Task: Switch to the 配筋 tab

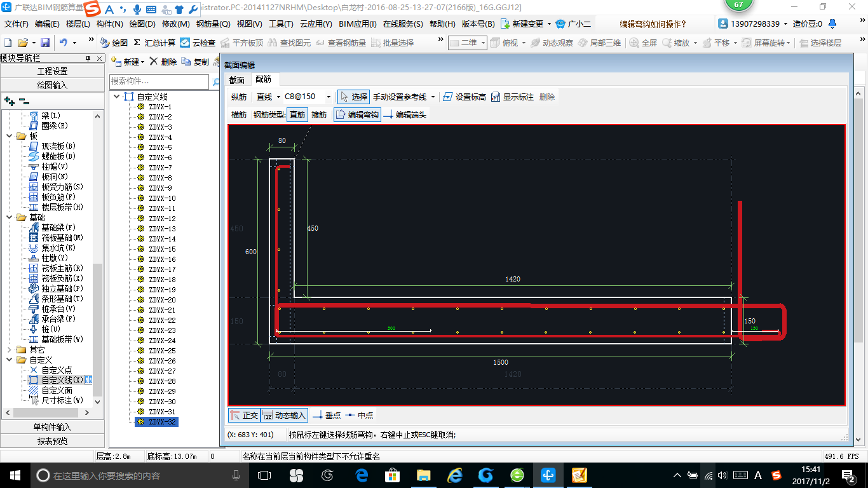Action: click(x=263, y=79)
